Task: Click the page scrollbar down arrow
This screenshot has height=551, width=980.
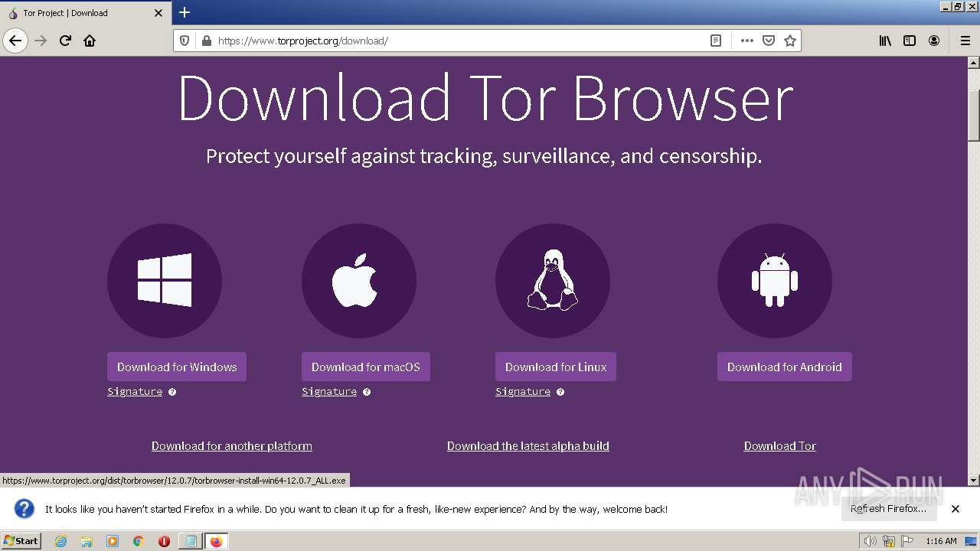Action: tap(973, 480)
